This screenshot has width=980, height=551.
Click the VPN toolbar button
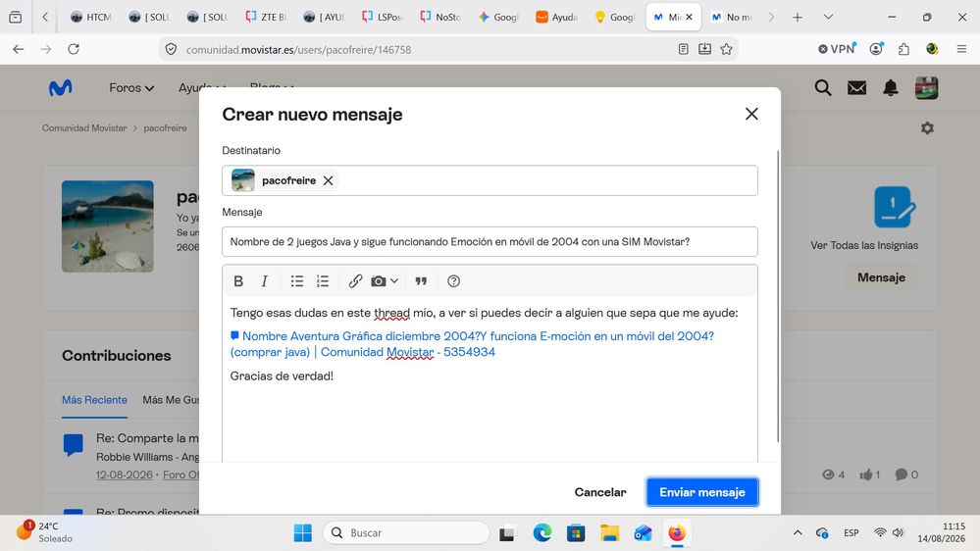837,49
